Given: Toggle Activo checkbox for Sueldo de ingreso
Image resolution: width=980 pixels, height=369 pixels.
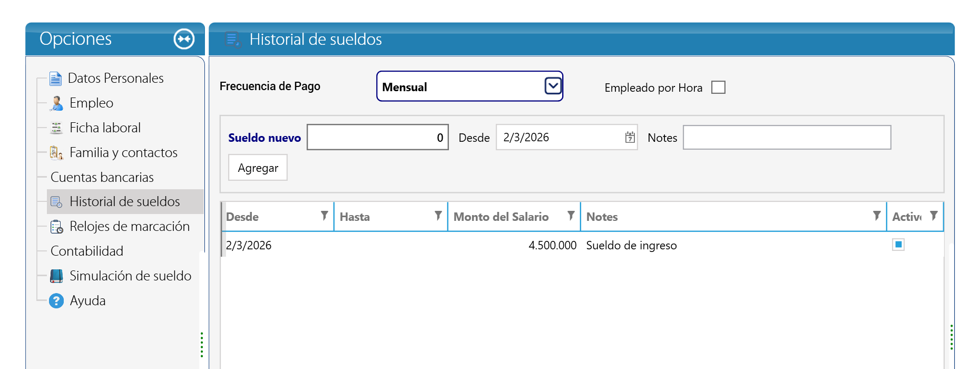Looking at the screenshot, I should (x=898, y=245).
